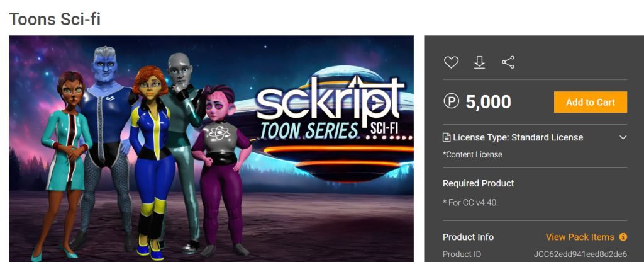
Task: Add Toons Sci-fi to the cart
Action: point(590,102)
